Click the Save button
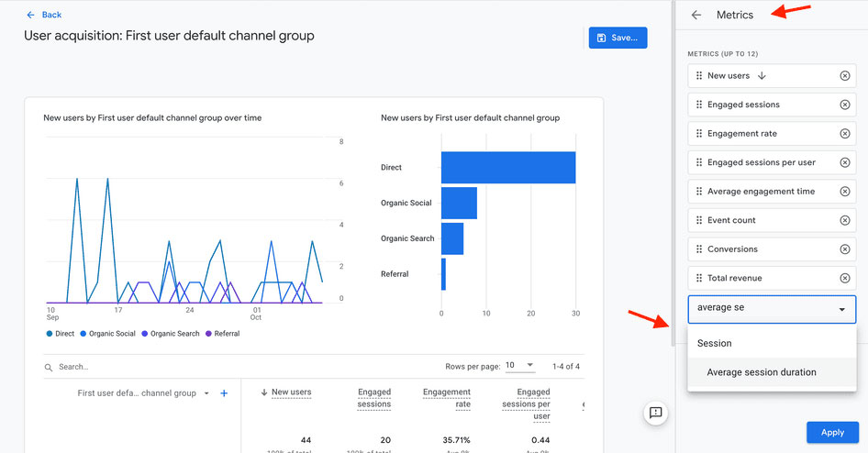The height and width of the screenshot is (453, 868). pos(618,38)
